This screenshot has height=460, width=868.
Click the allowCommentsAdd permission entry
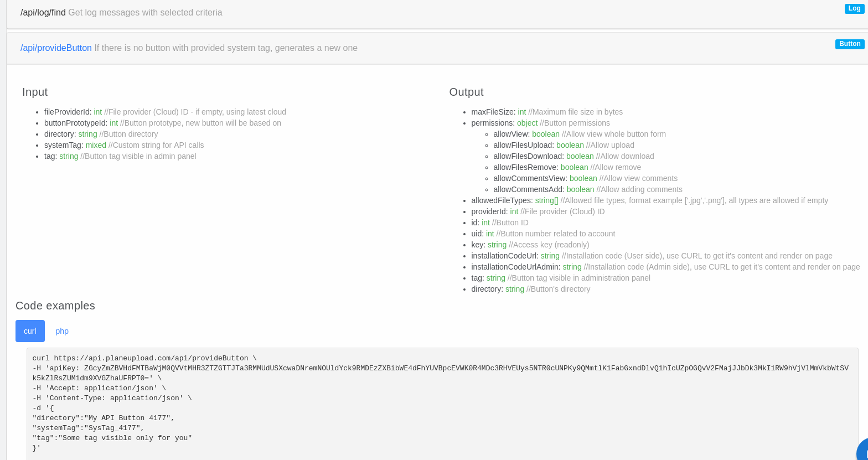[x=588, y=189]
